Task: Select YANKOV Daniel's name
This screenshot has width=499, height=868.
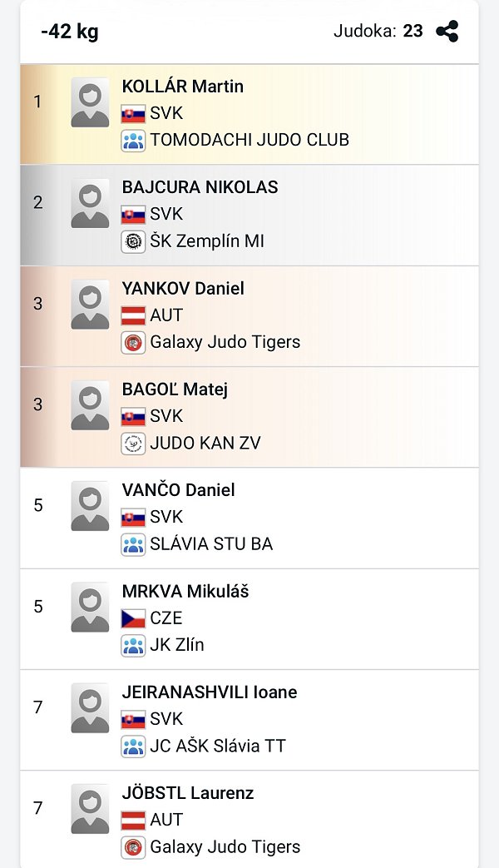Action: coord(183,289)
